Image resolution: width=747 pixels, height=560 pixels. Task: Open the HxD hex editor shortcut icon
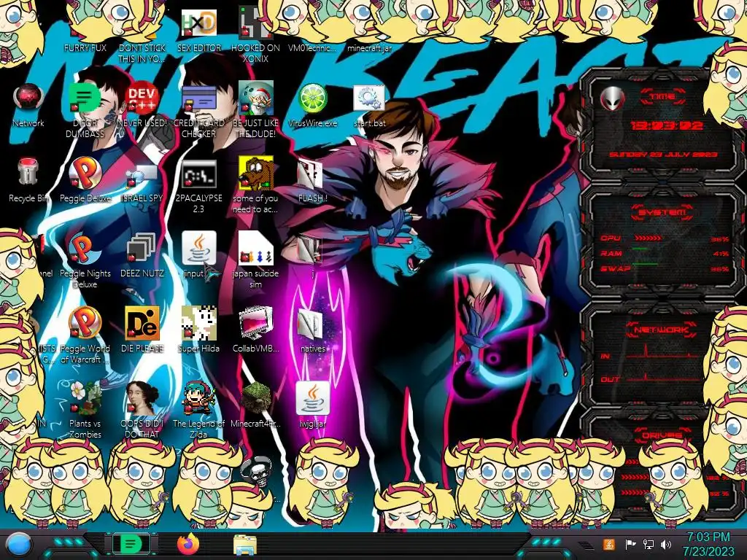click(x=198, y=23)
